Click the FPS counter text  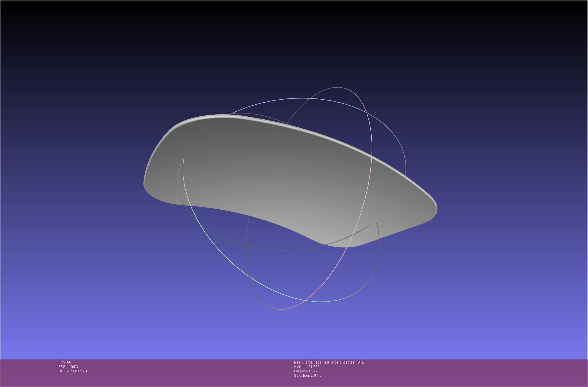(x=68, y=367)
